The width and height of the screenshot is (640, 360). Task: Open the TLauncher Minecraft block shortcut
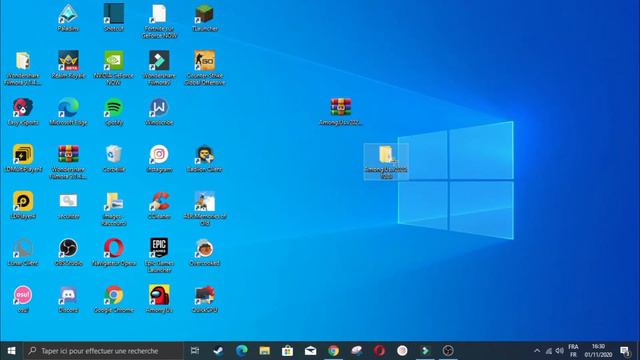[x=204, y=18]
